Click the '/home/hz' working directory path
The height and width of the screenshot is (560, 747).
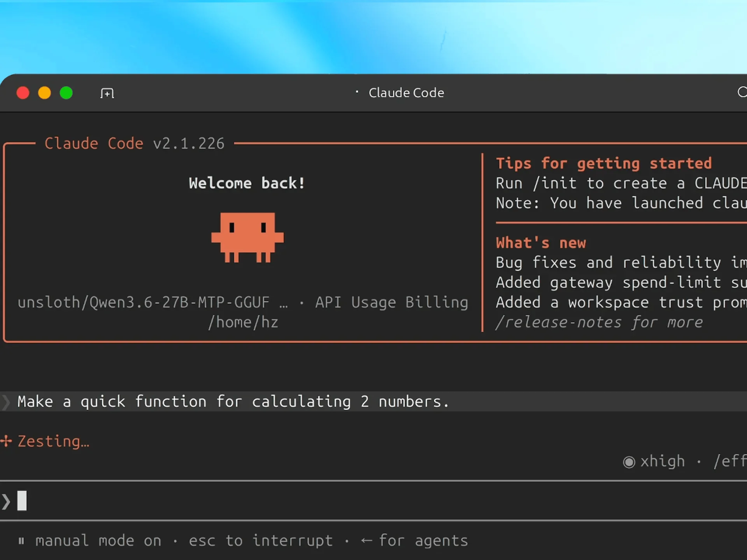pos(243,322)
